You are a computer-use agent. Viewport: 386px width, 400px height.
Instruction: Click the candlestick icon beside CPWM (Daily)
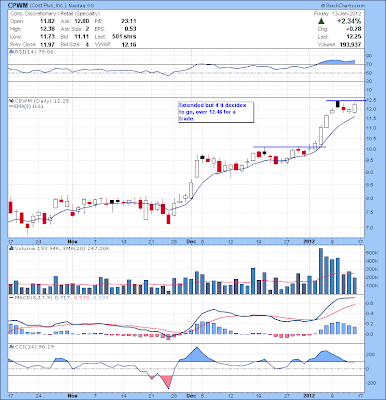[10, 101]
